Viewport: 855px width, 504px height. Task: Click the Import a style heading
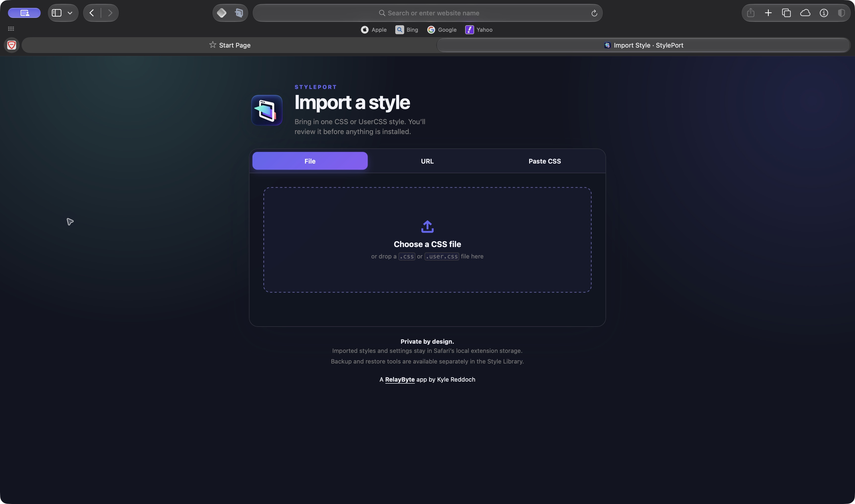[352, 102]
